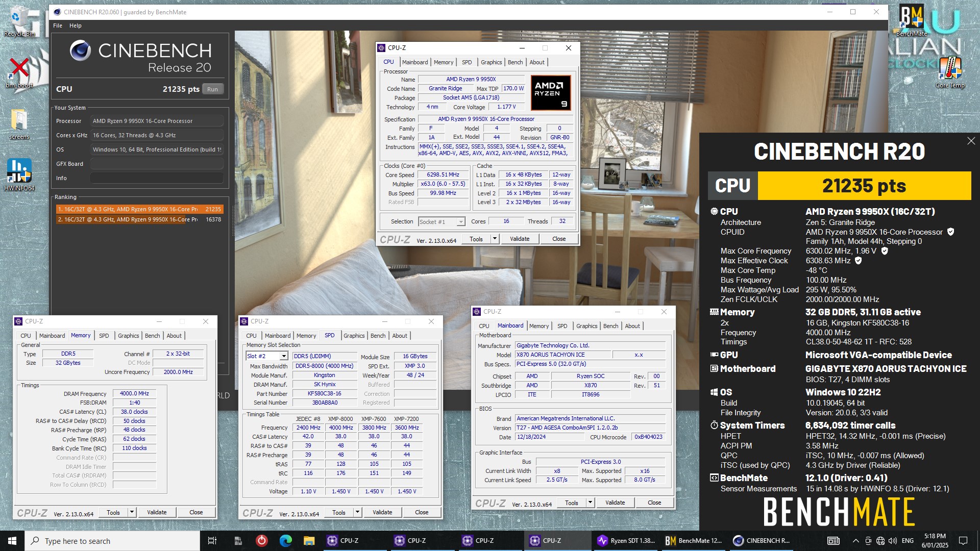Open the Recycle Bin desktop icon
Image resolution: width=980 pixels, height=551 pixels.
click(19, 21)
